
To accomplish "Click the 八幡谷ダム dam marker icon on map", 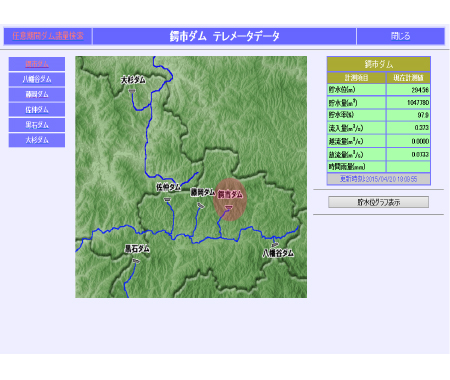I will point(275,245).
